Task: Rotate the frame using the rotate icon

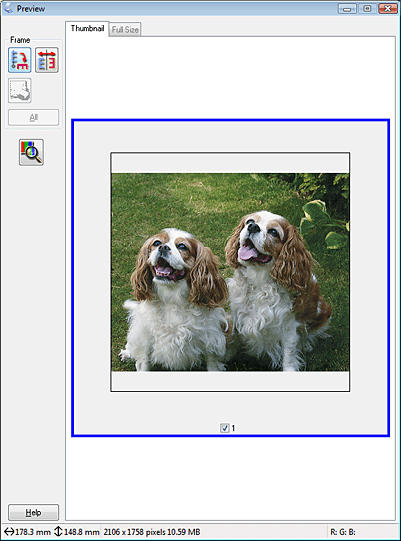Action: pos(20,60)
